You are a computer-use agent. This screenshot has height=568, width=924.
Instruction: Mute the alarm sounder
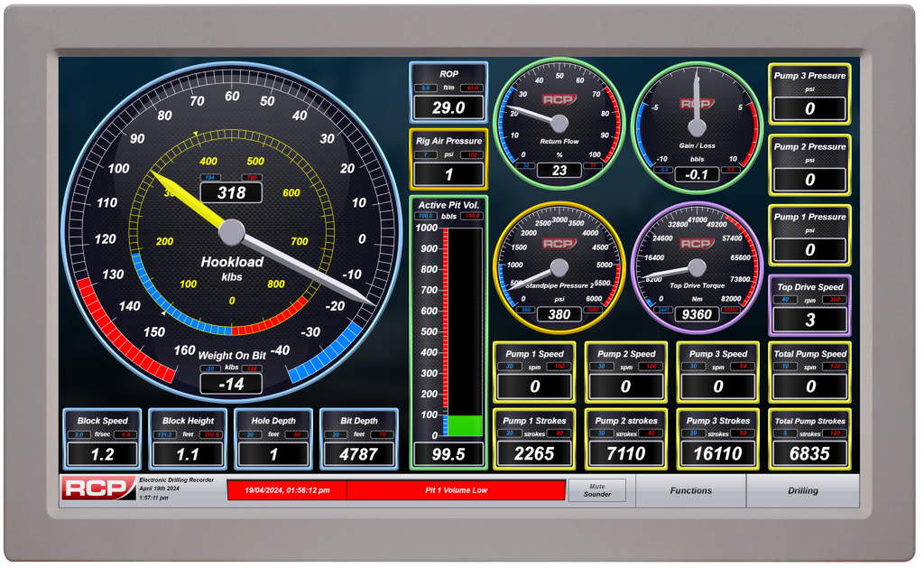[x=597, y=490]
